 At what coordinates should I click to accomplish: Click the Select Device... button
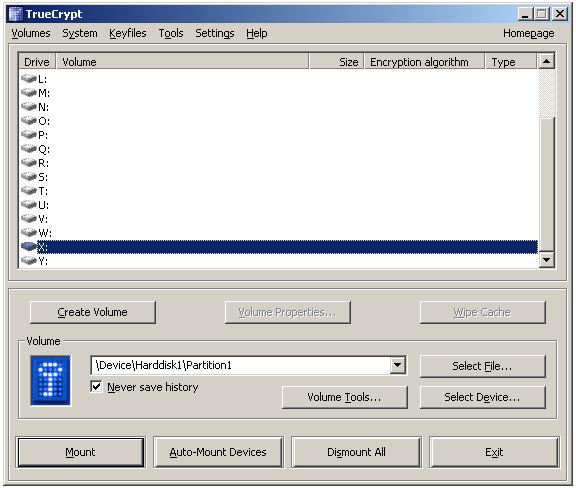pyautogui.click(x=482, y=397)
